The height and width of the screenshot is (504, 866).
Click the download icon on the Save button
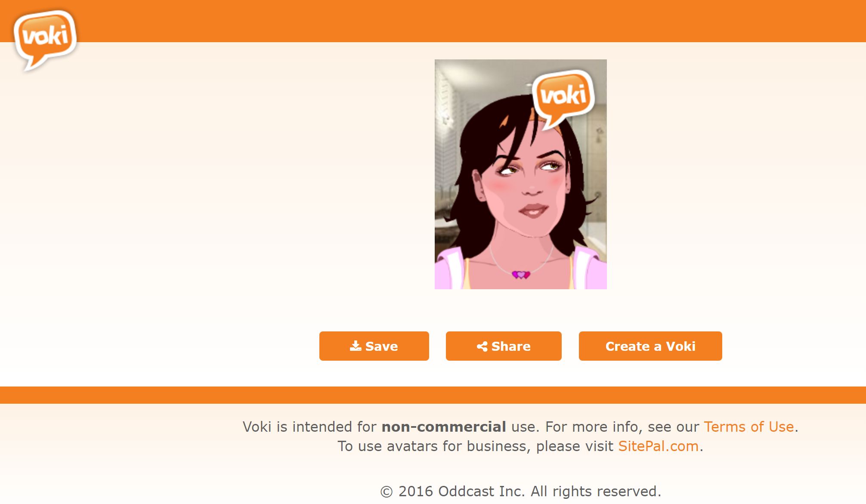[355, 346]
